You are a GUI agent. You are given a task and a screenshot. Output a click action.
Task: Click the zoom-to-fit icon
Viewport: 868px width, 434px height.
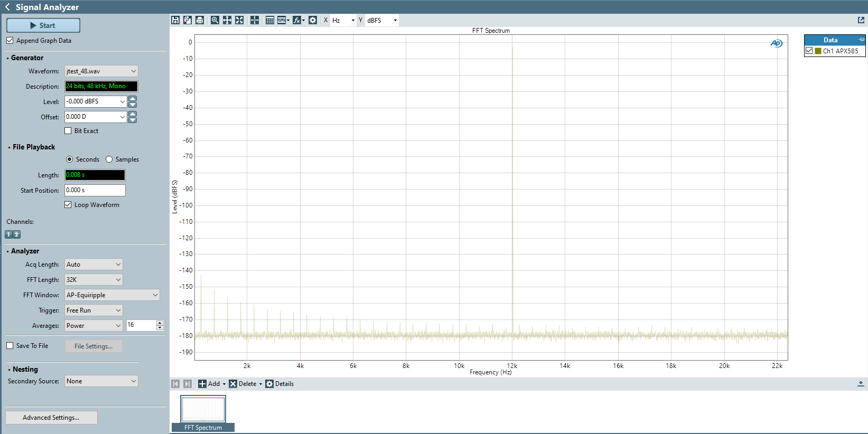tap(239, 20)
